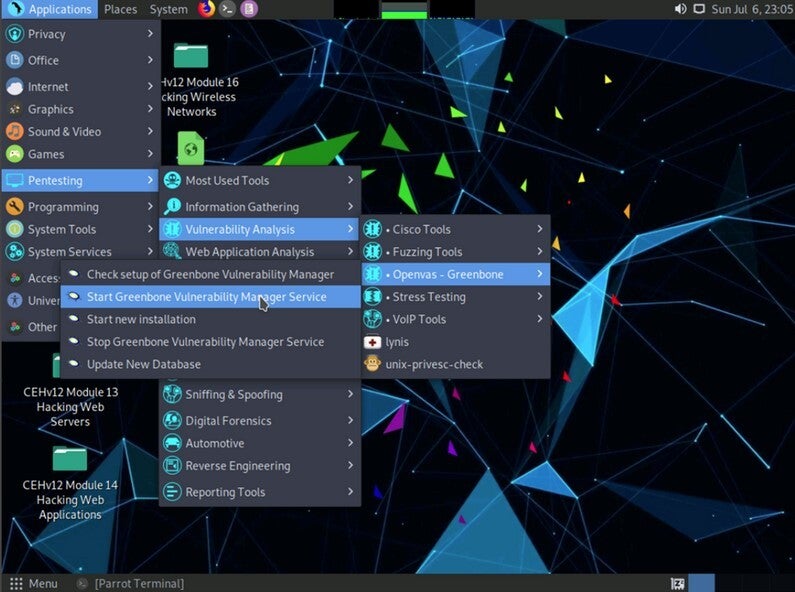Click the System Services gears icon

click(x=15, y=251)
